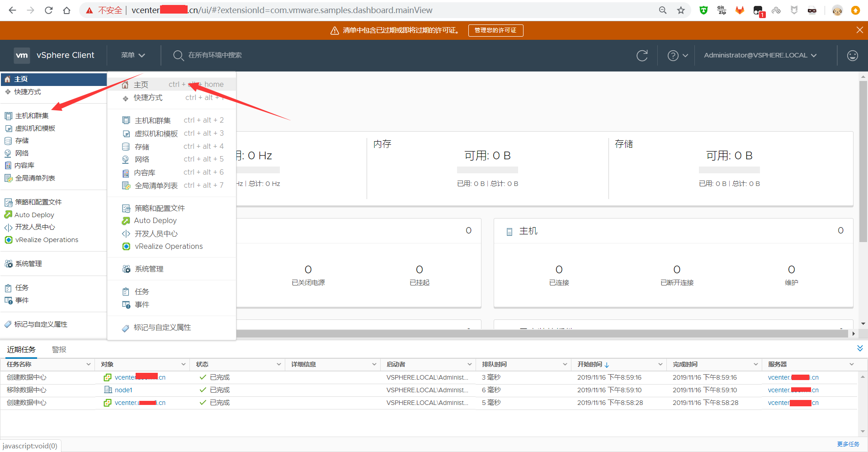Click the 更多任务 link
Viewport: 868px width, 452px height.
click(848, 444)
